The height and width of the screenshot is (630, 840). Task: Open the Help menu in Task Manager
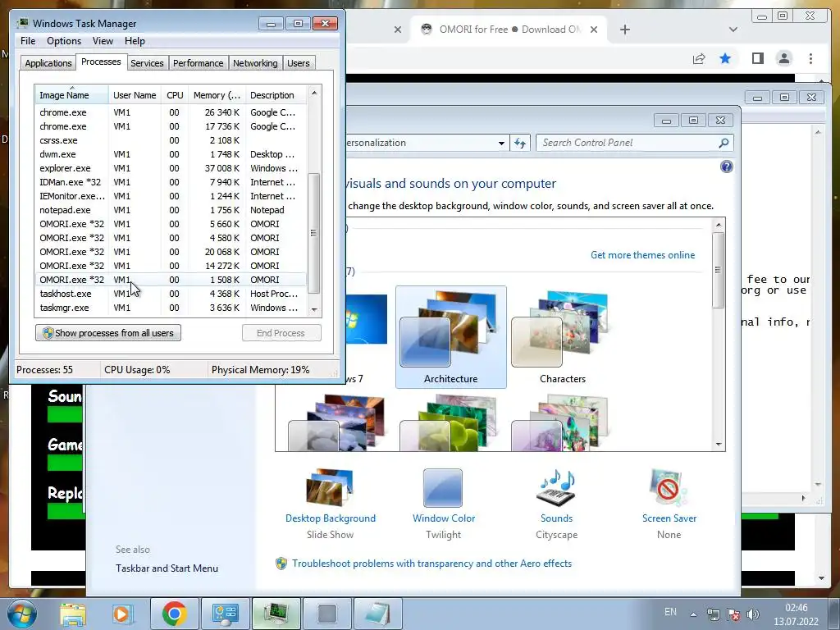point(135,41)
